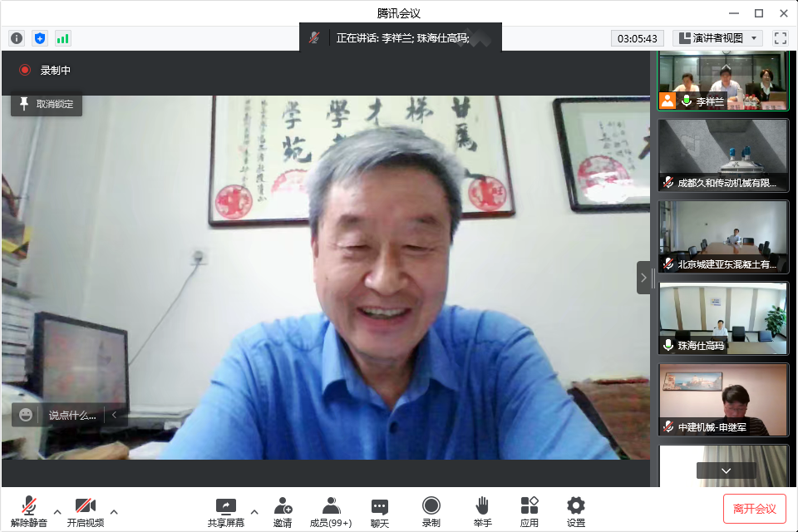This screenshot has width=798, height=532.
Task: Open the 聊天 chat panel
Action: [380, 511]
